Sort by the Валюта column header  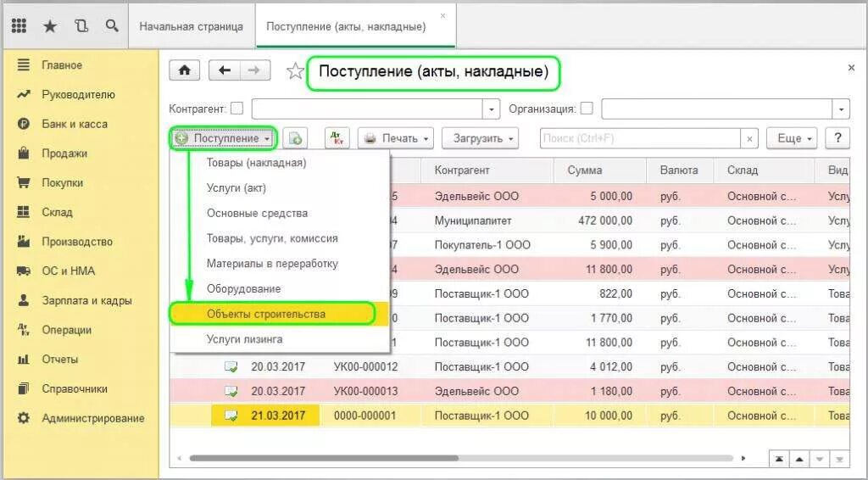pyautogui.click(x=679, y=170)
